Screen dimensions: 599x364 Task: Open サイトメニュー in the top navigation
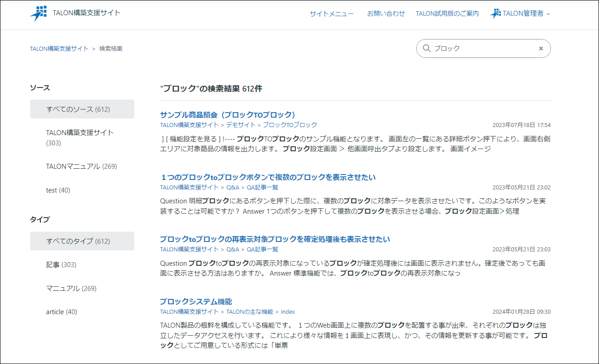(331, 13)
